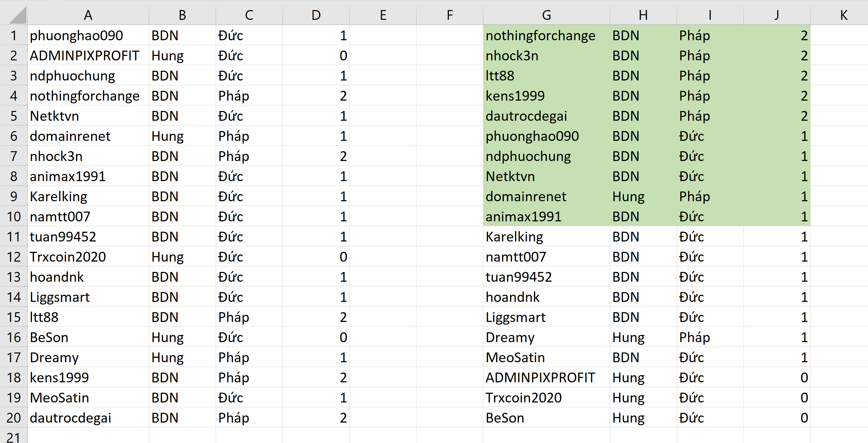The width and height of the screenshot is (868, 443).
Task: Click cell containing ADMINPIXPROFIT in column A
Action: (x=84, y=56)
